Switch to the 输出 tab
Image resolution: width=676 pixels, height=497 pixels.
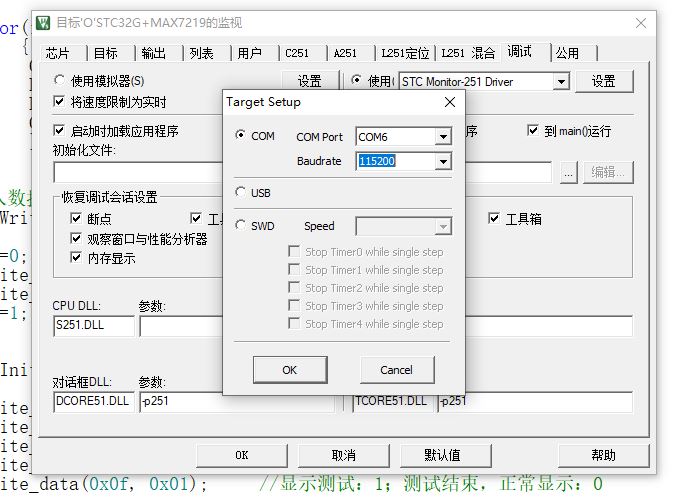[x=153, y=53]
